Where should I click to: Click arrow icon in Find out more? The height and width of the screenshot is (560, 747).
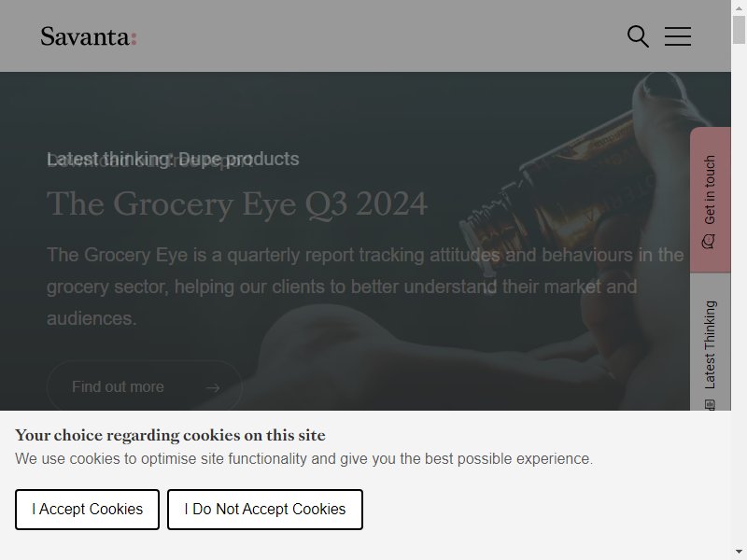coord(213,387)
